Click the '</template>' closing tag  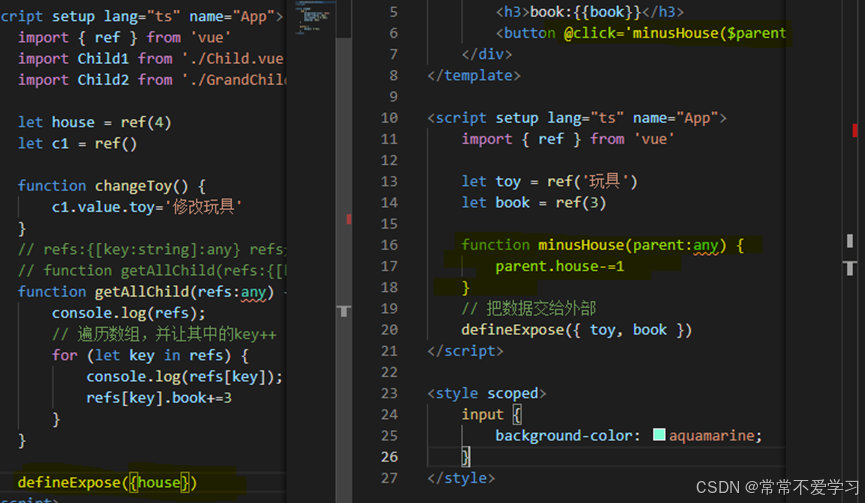click(474, 76)
